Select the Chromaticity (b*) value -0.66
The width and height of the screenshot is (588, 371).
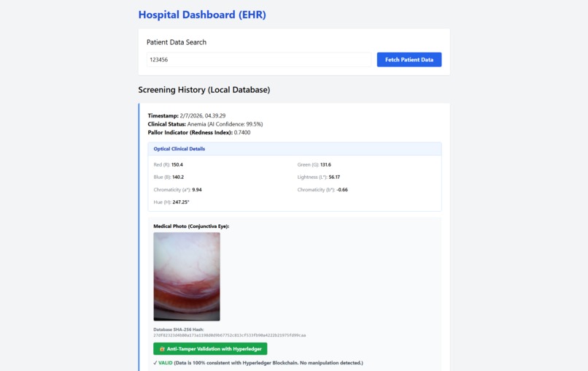tap(342, 190)
